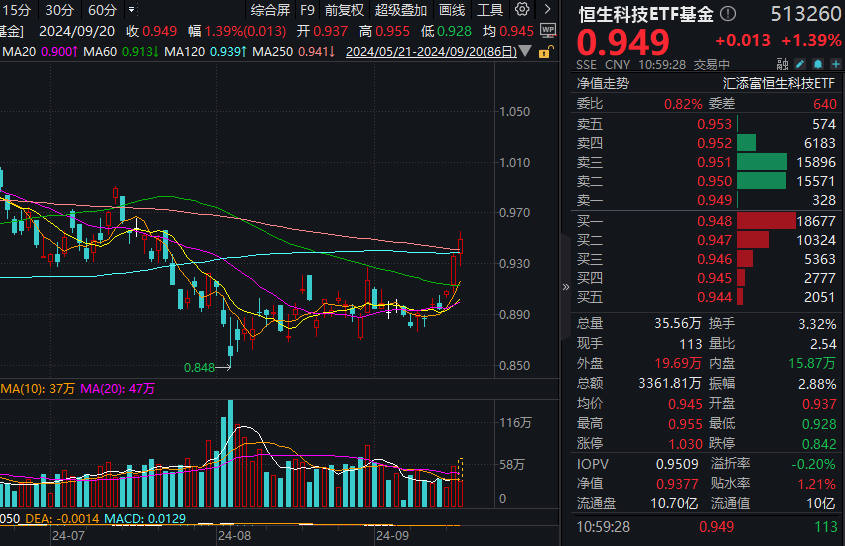Open the 综合屏 view

pyautogui.click(x=270, y=10)
